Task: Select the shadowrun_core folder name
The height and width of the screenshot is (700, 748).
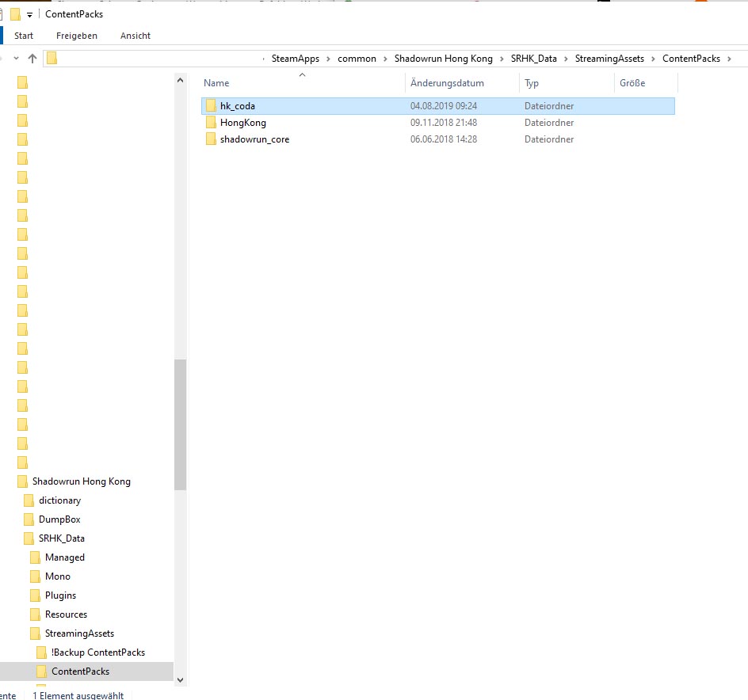Action: click(254, 139)
